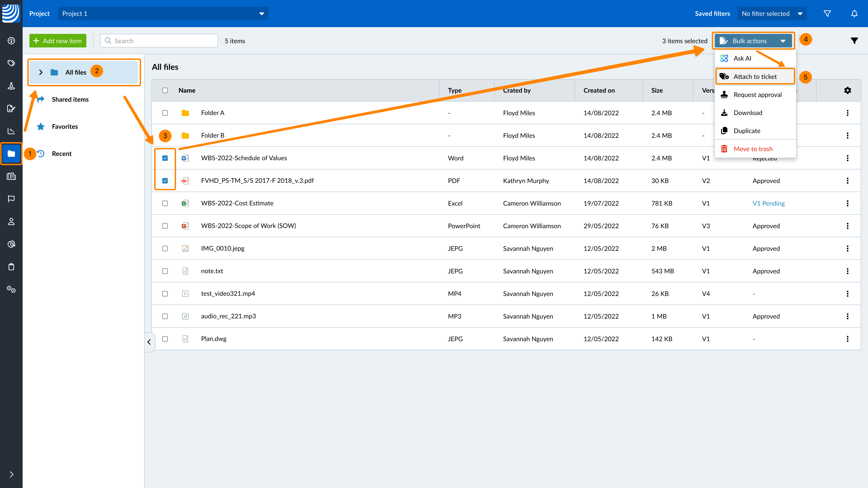This screenshot has width=868, height=488.
Task: Open the folder Files sidebar icon
Action: [x=11, y=154]
